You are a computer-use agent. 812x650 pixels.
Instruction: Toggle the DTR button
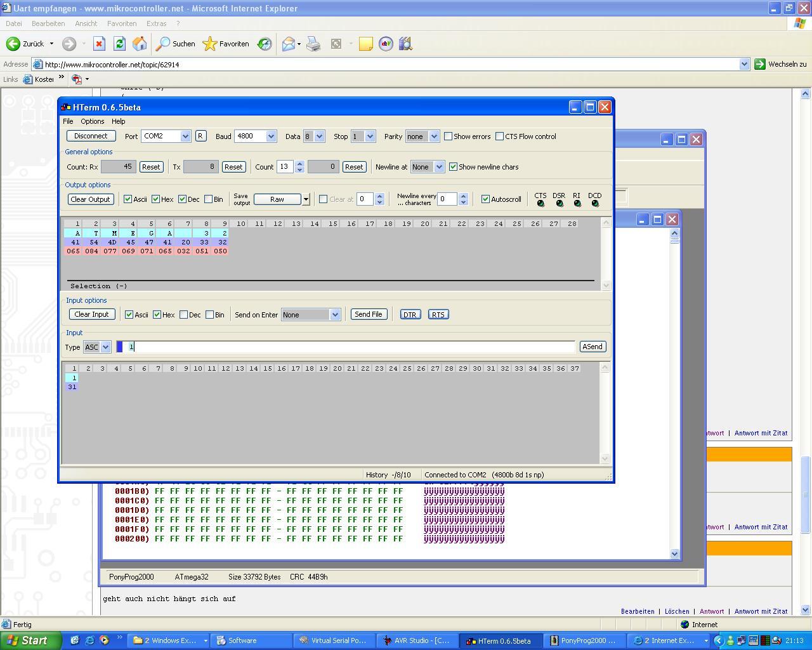[x=410, y=314]
